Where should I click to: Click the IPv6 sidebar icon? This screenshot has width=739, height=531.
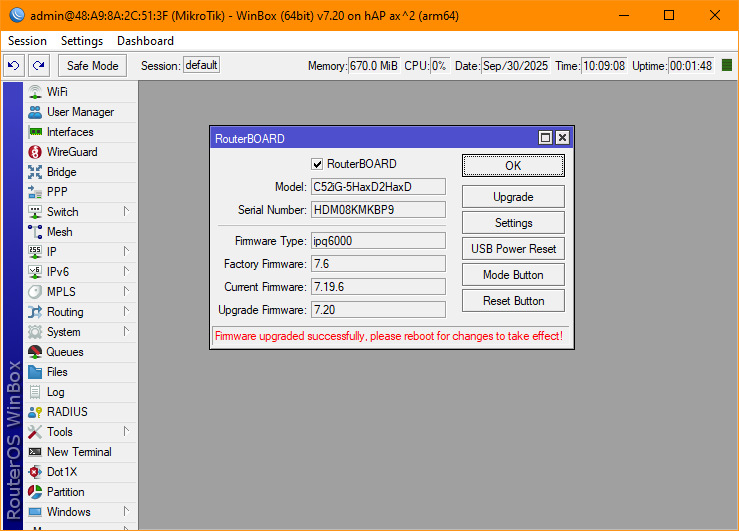coord(35,272)
